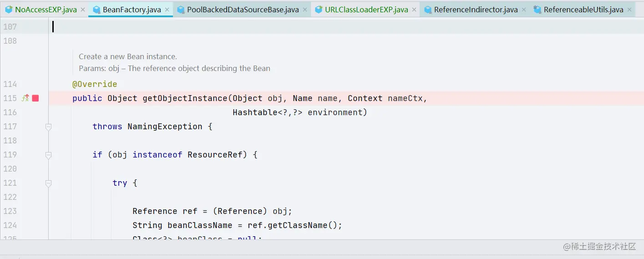This screenshot has width=644, height=259.
Task: Open the URLClassLoaderEXP.java tab
Action: coord(366,10)
